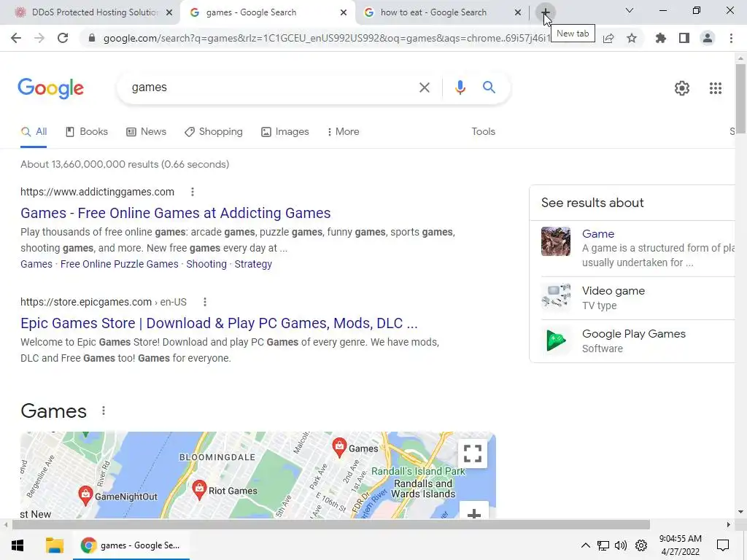Select the News results tab
The width and height of the screenshot is (747, 560).
tap(146, 132)
